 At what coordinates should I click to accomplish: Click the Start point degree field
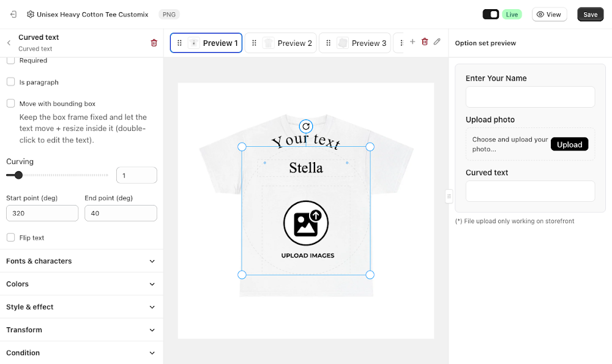42,214
